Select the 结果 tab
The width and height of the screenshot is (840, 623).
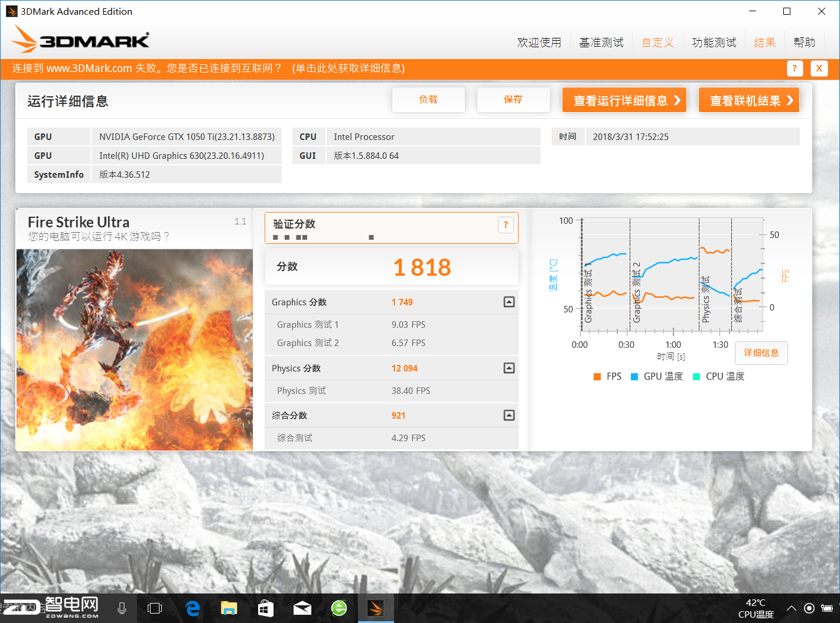pos(765,43)
